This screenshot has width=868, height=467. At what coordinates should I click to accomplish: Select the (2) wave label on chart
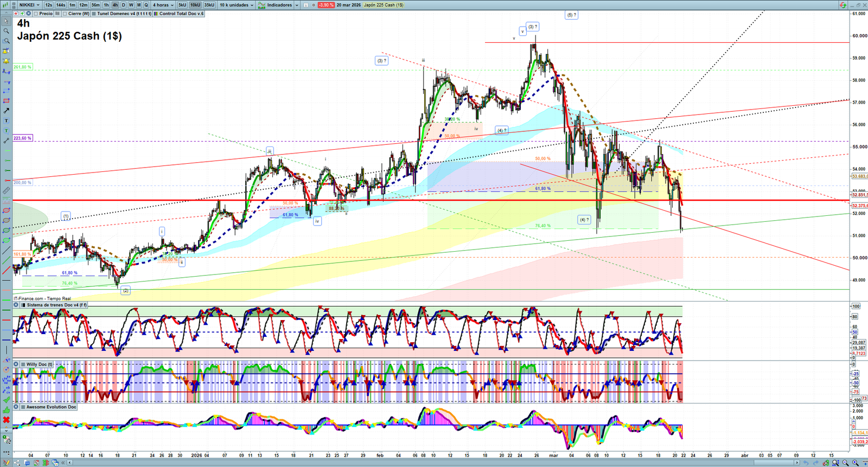[125, 291]
